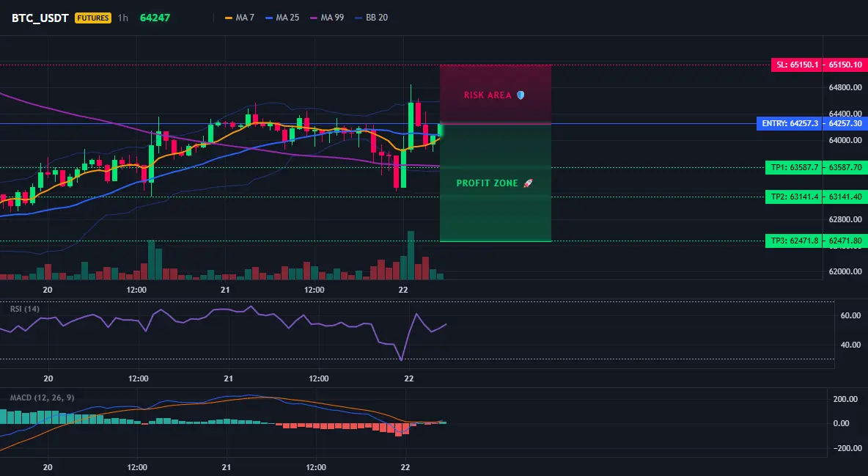868x476 pixels.
Task: Click the 22 date label on MACD axis
Action: [405, 467]
